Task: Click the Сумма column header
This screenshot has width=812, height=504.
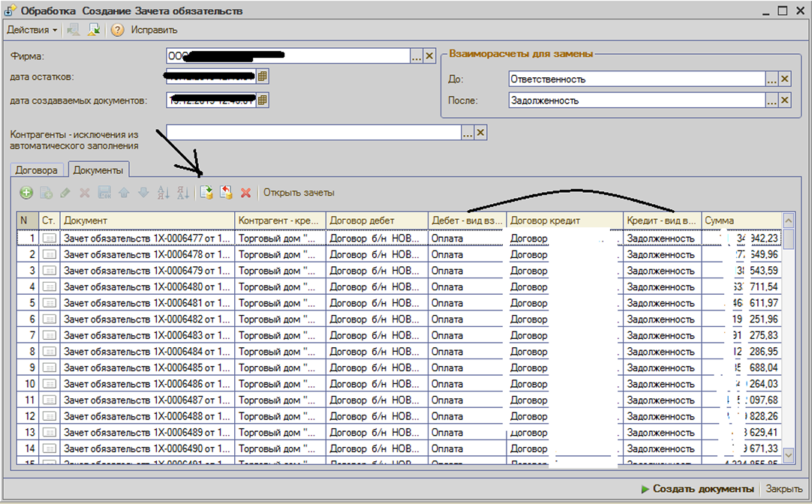Action: (x=740, y=220)
